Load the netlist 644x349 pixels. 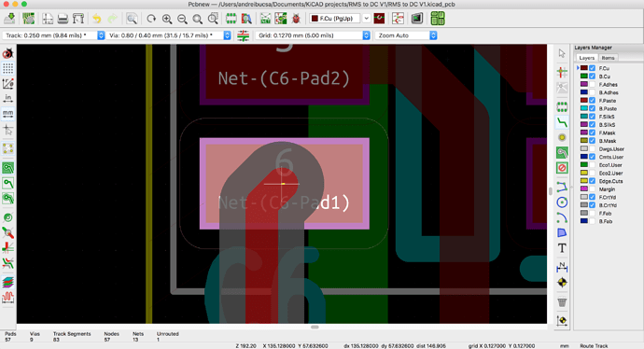tap(266, 19)
